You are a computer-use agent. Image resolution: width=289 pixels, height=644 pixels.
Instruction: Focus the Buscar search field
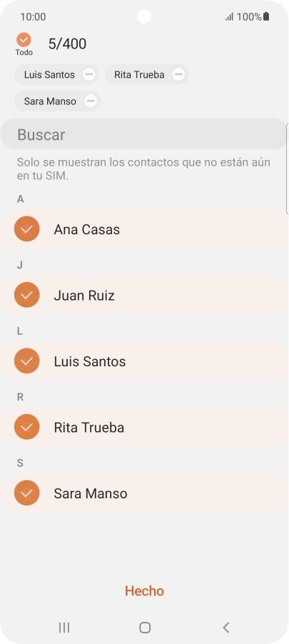point(143,134)
